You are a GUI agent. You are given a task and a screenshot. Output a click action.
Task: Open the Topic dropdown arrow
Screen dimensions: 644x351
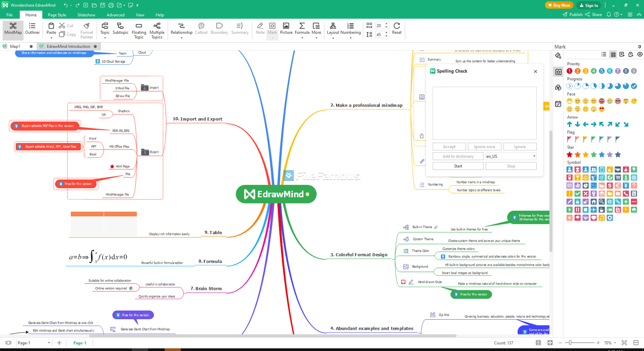pyautogui.click(x=105, y=38)
